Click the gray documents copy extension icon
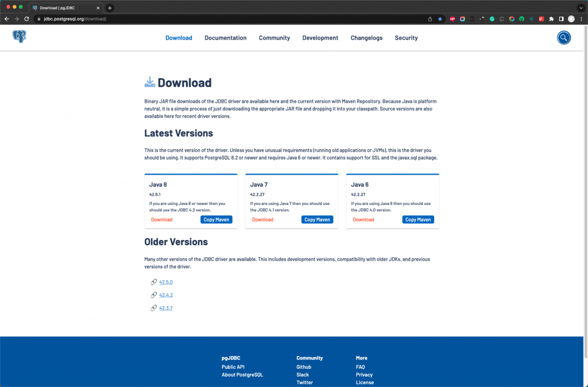The width and height of the screenshot is (588, 387). click(502, 19)
